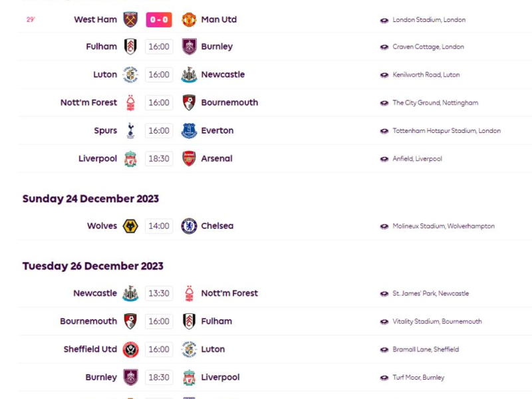Click stadium icon beside Molineux Stadium
Viewport: 532px width, 399px height.
384,226
